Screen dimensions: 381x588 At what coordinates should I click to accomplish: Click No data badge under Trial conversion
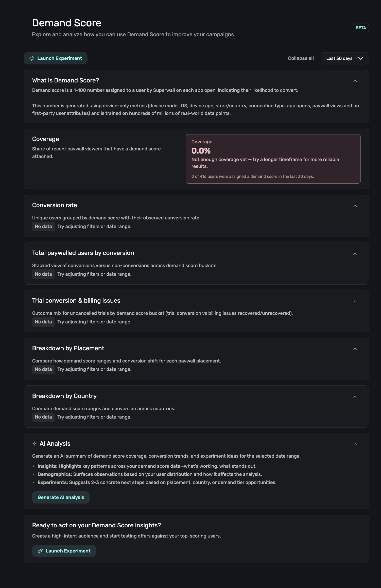(x=43, y=322)
